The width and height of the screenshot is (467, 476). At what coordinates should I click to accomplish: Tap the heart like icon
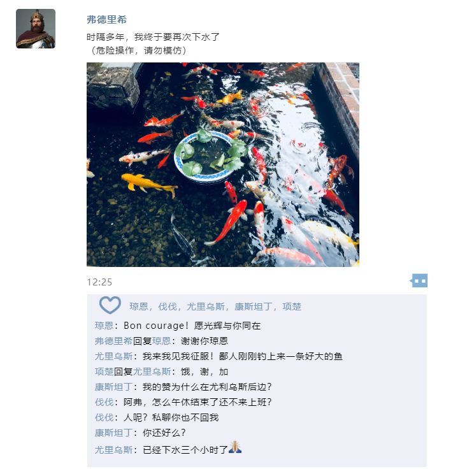(110, 305)
